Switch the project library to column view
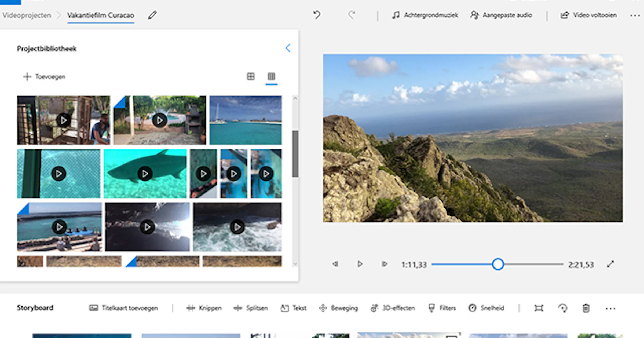Viewport: 644px width, 338px height. pos(272,77)
